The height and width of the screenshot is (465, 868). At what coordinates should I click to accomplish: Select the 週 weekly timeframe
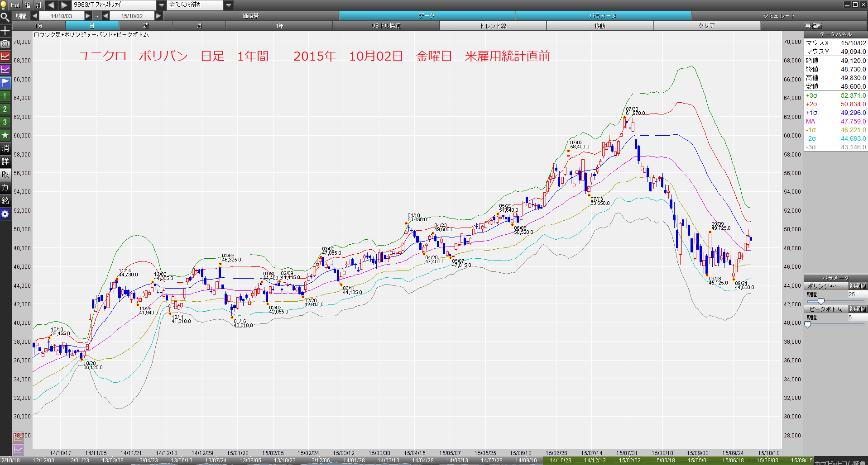point(146,26)
